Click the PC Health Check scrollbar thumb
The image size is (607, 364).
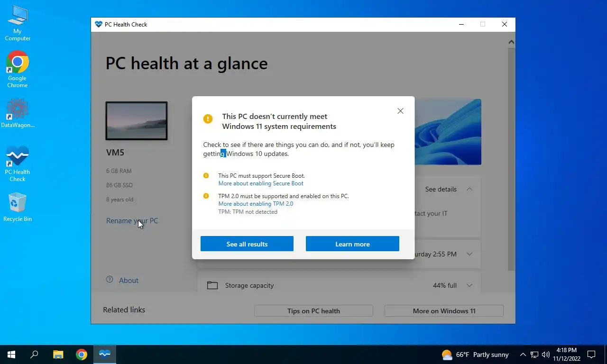[511, 159]
